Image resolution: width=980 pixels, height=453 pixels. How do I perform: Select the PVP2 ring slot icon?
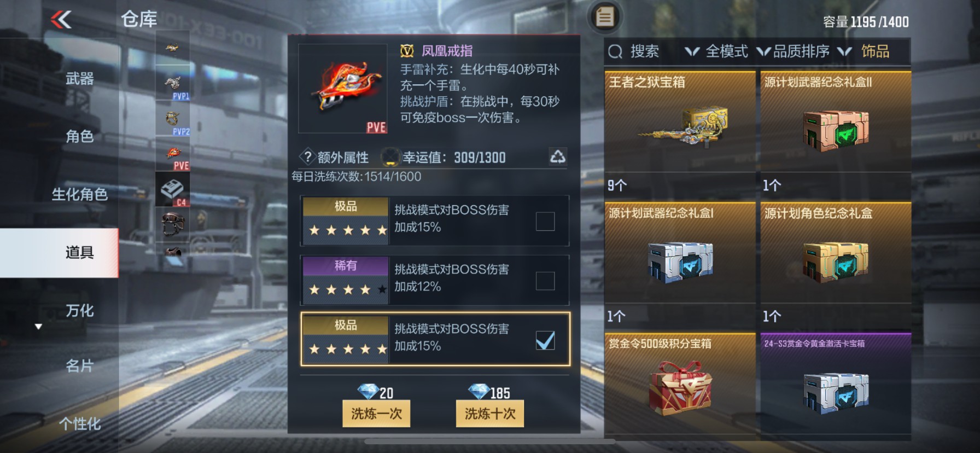(173, 119)
